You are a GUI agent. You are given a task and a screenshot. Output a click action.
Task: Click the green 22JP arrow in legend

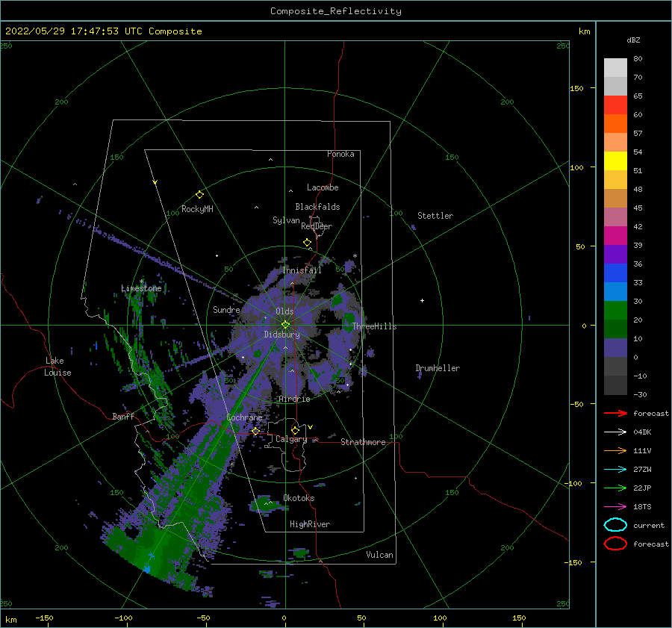point(615,488)
